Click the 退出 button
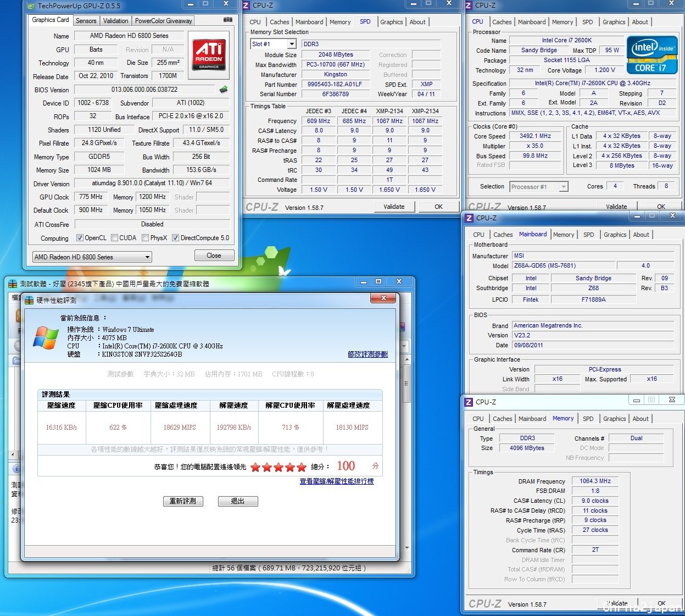The image size is (685, 616). [x=238, y=501]
